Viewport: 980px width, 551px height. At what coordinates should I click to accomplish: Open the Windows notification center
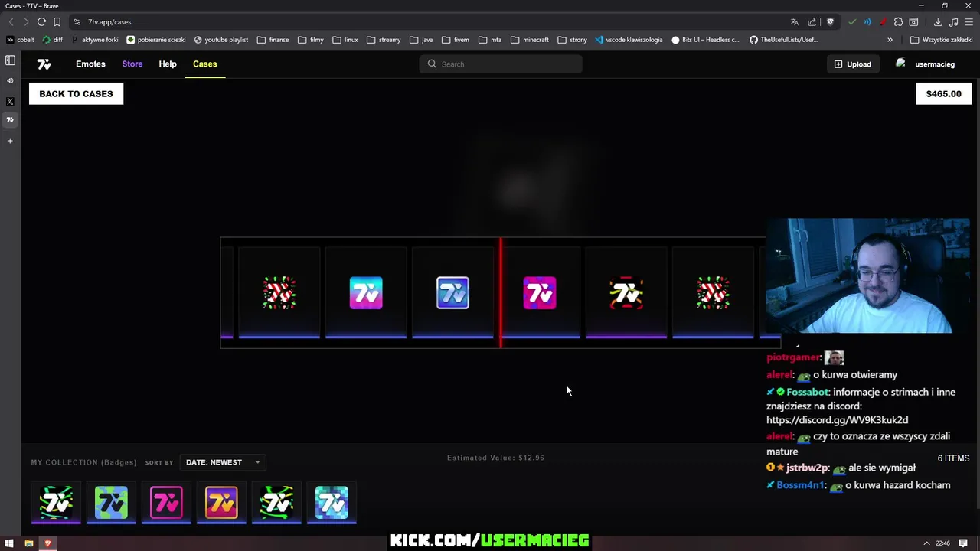click(x=963, y=543)
